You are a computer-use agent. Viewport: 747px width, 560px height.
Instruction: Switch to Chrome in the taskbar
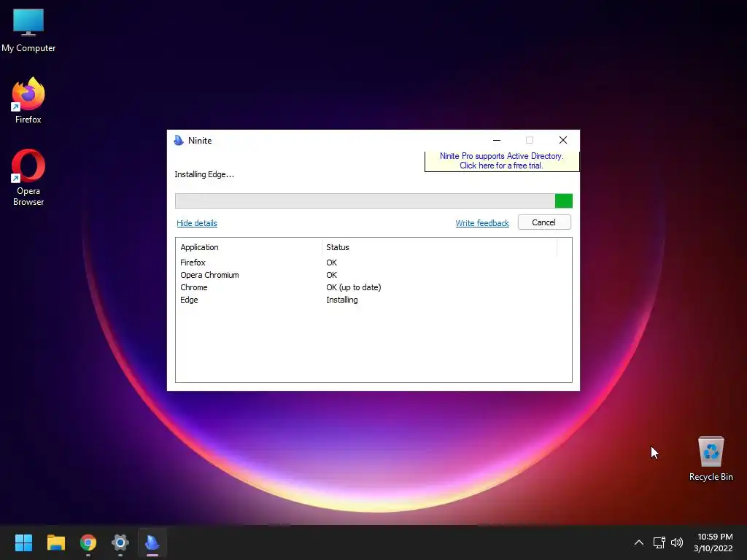88,542
